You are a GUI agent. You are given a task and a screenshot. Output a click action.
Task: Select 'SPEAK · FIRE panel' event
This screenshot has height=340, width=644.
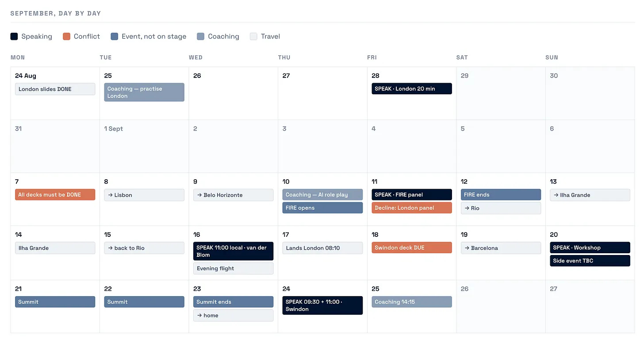412,195
